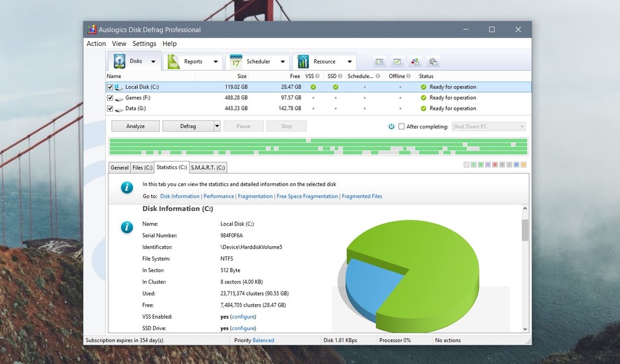Expand the Scheduler dropdown arrow
The image size is (620, 364).
coord(282,62)
